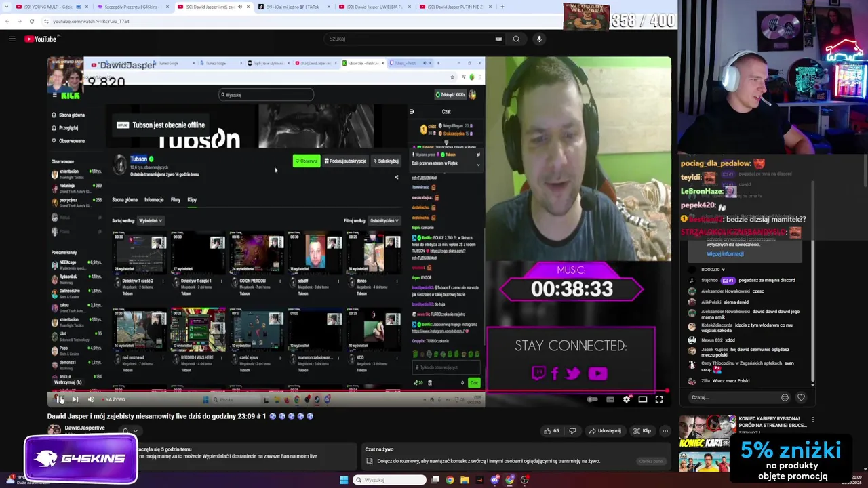Click the Klip scissors button
Viewport: 868px width, 488px height.
tap(642, 430)
